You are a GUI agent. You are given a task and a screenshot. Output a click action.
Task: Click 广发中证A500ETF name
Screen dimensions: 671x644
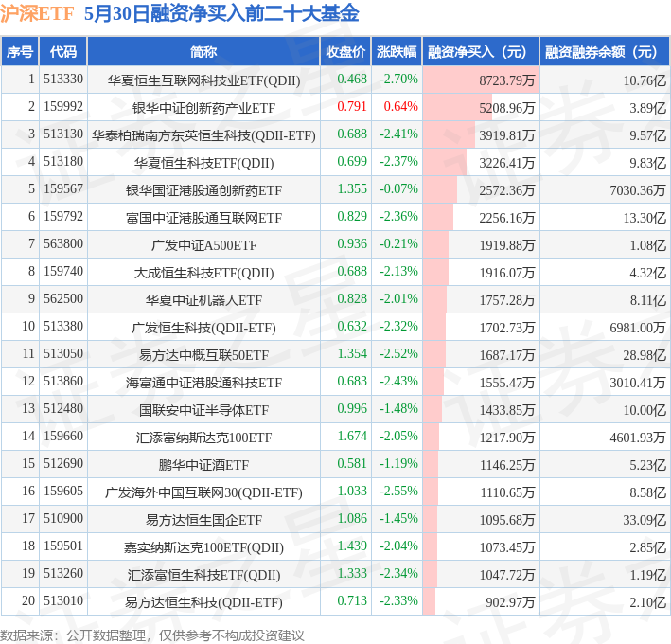(x=203, y=245)
